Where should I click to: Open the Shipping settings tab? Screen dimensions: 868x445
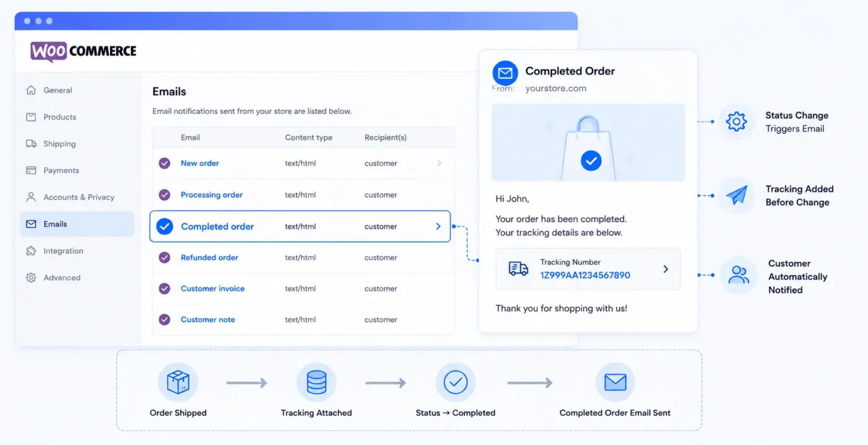point(77,143)
